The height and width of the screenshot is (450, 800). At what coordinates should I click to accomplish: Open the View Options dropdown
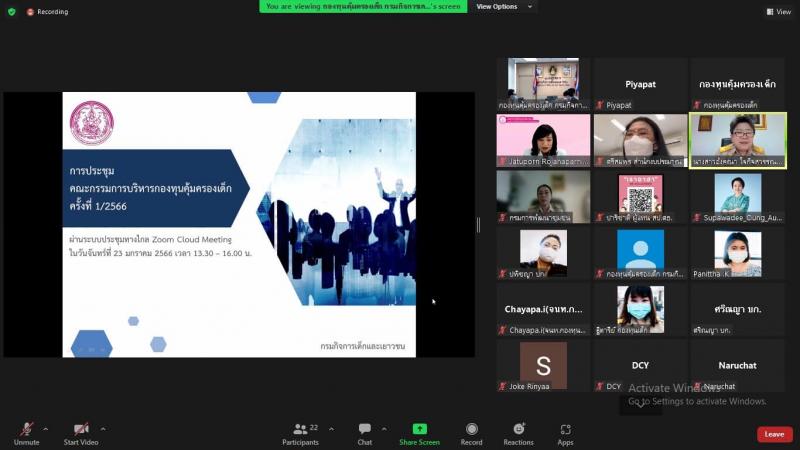(x=504, y=7)
